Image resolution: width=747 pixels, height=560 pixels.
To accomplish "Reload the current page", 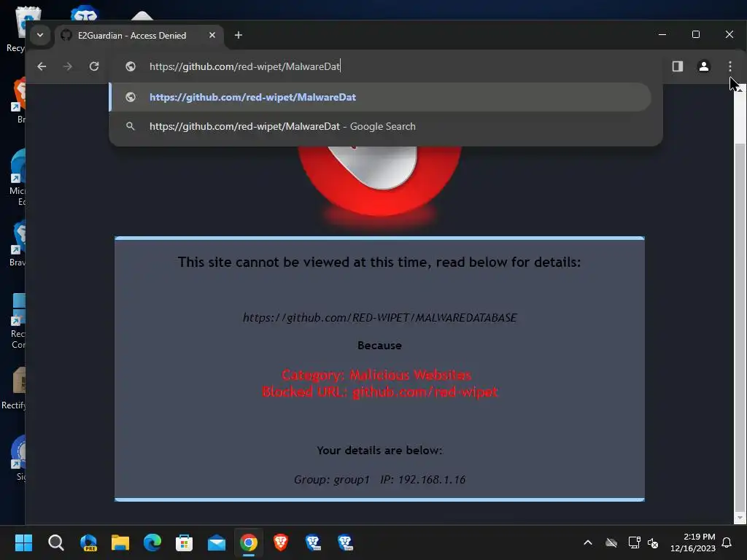I will coord(94,66).
